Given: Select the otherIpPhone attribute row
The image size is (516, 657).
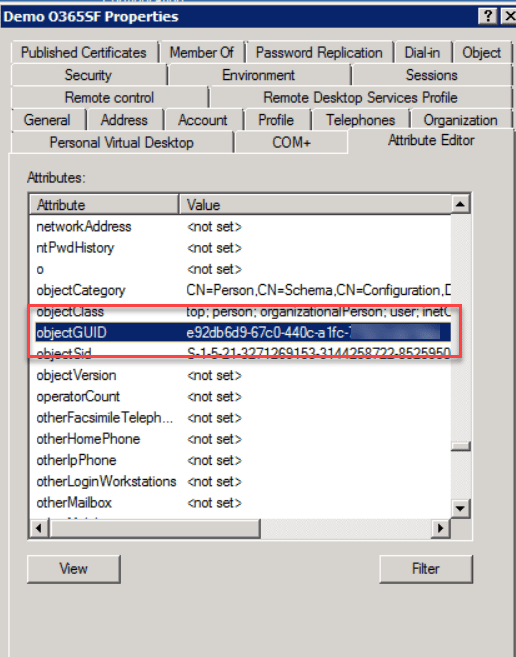Looking at the screenshot, I should click(x=240, y=460).
